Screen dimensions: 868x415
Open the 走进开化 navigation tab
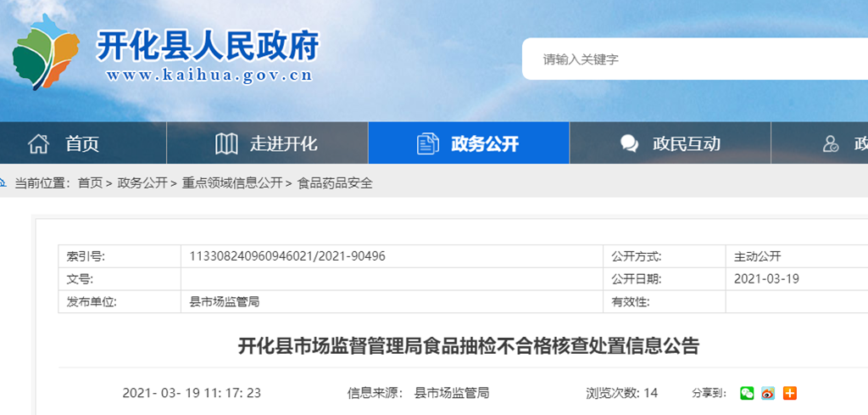[267, 143]
